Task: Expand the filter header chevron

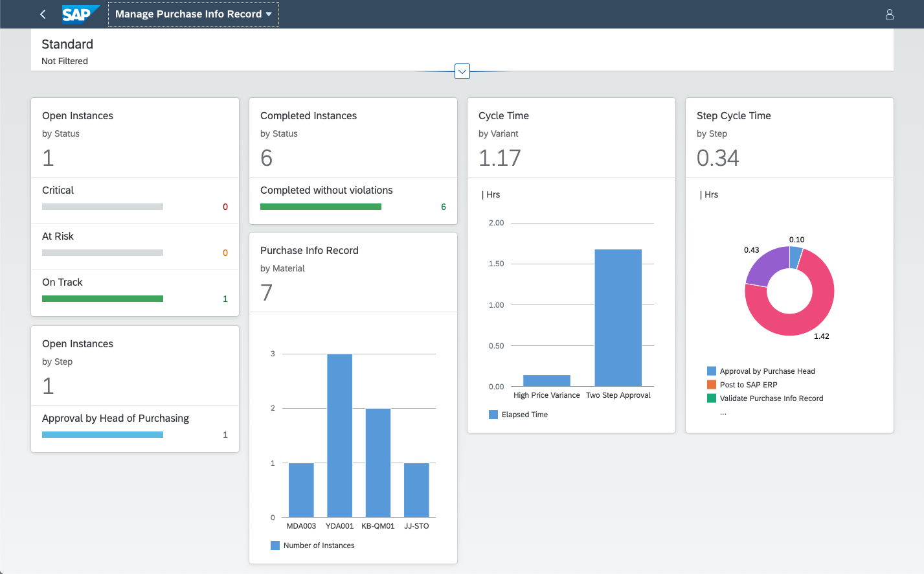Action: (462, 71)
